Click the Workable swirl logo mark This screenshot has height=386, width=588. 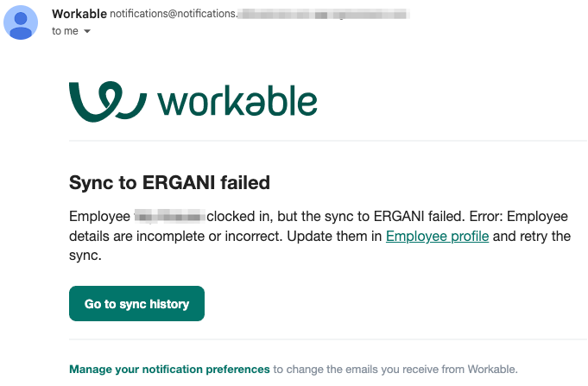108,101
